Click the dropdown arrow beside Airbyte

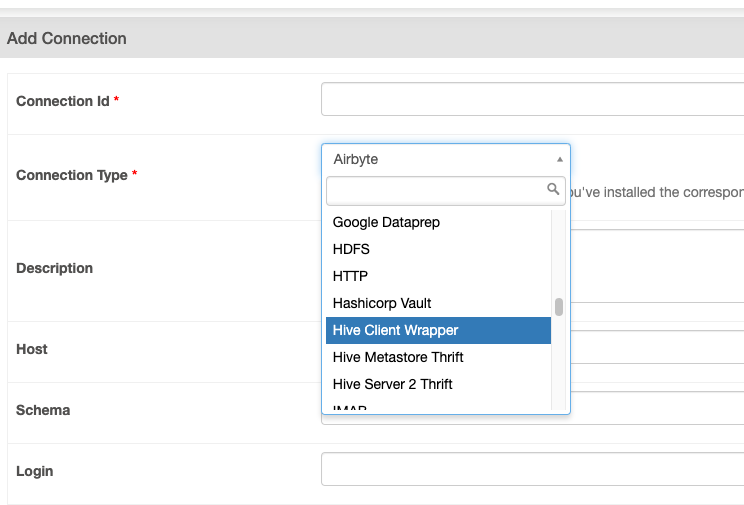(x=560, y=159)
